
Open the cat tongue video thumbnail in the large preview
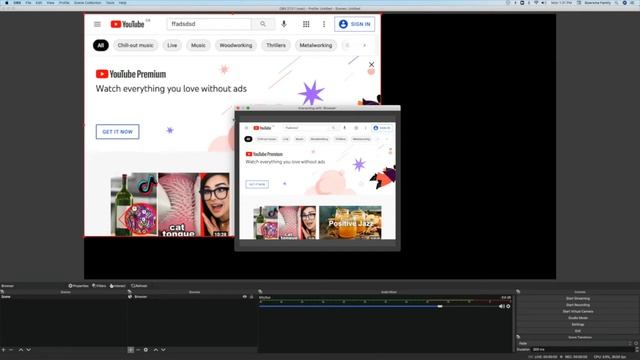click(x=170, y=204)
